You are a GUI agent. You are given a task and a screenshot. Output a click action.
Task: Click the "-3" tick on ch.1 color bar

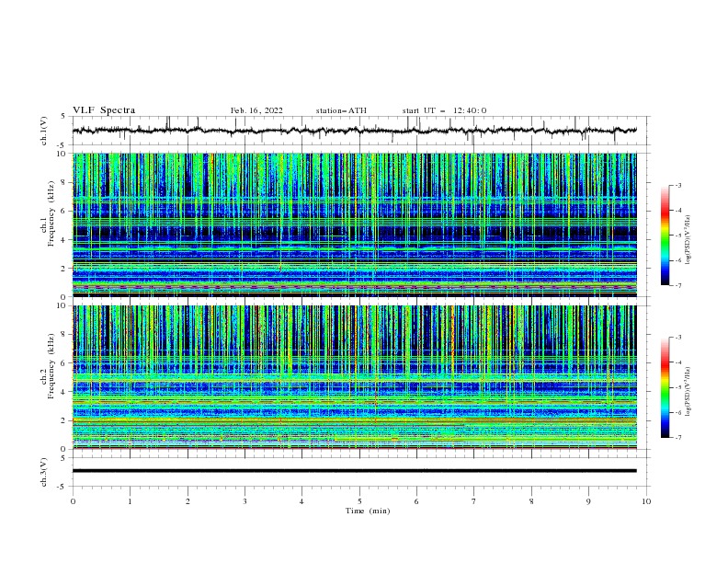click(x=678, y=185)
